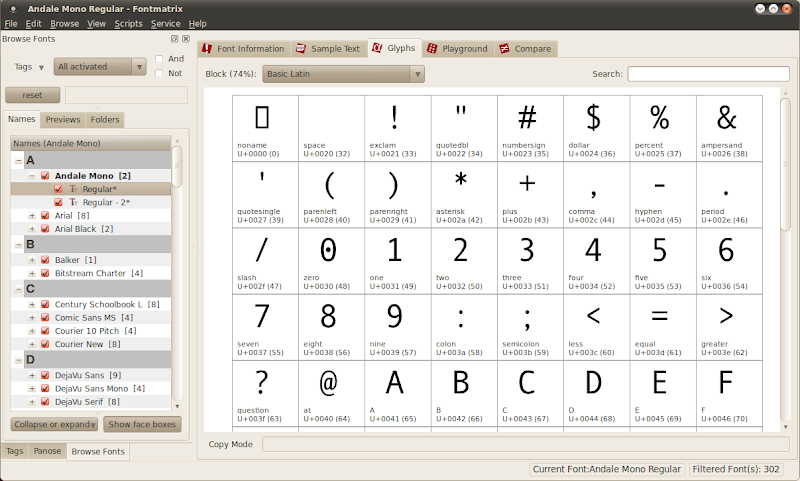Expand the Courier New font family
This screenshot has height=481, width=800.
32,344
